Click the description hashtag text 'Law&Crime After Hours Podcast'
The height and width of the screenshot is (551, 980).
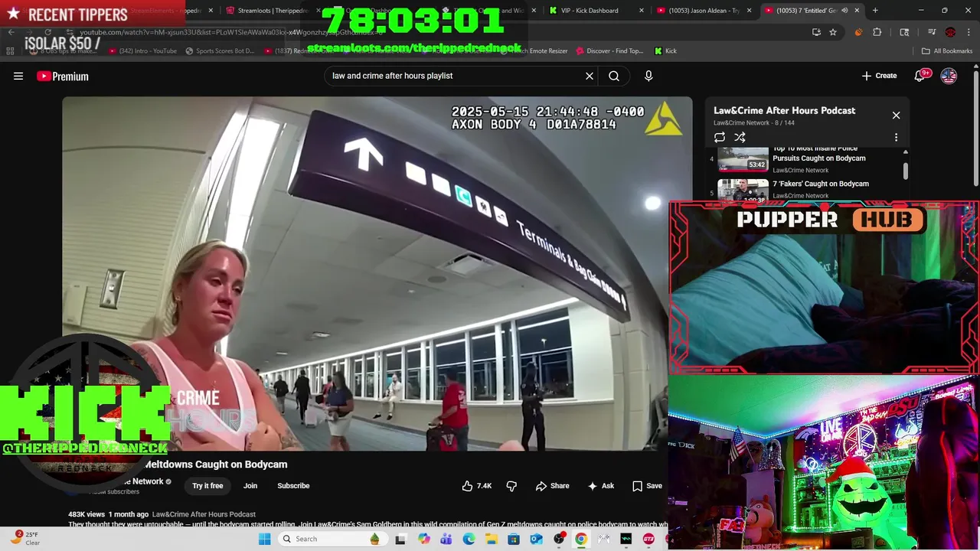204,514
